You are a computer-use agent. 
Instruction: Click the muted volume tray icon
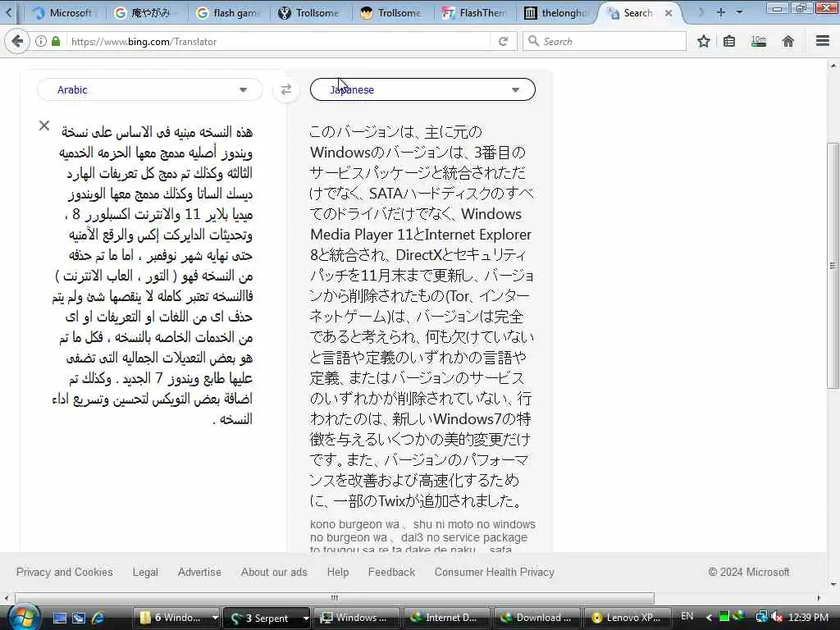[x=777, y=617]
